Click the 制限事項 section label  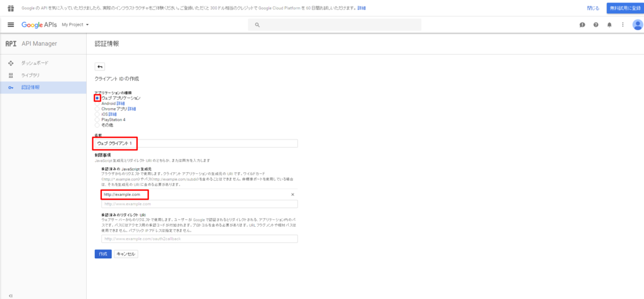[x=103, y=155]
